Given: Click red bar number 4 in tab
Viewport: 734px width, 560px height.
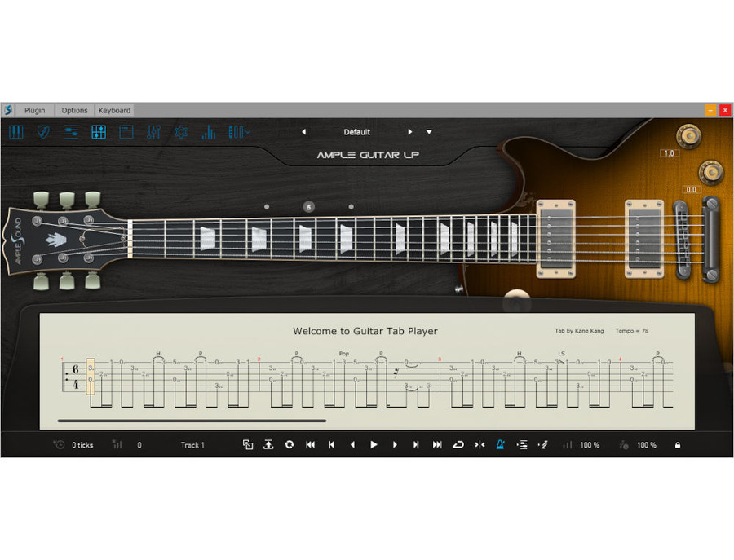Looking at the screenshot, I should coord(621,359).
